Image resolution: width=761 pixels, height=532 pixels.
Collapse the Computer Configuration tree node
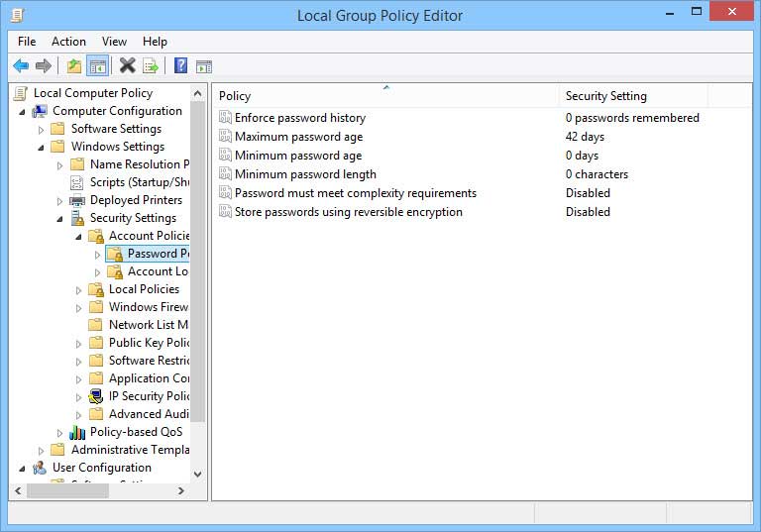22,111
